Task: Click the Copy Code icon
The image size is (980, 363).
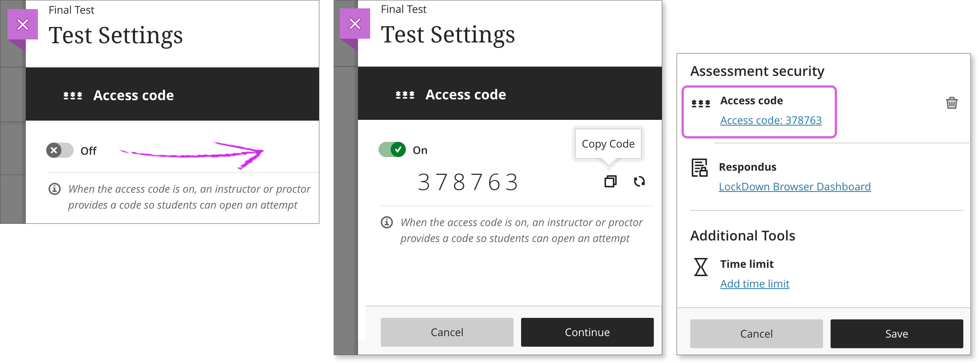Action: [x=611, y=182]
